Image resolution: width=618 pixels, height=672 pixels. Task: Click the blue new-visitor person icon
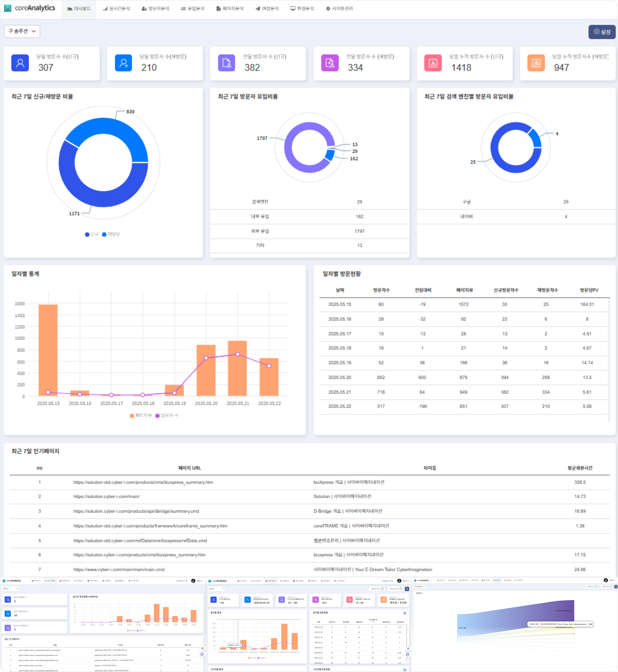20,63
